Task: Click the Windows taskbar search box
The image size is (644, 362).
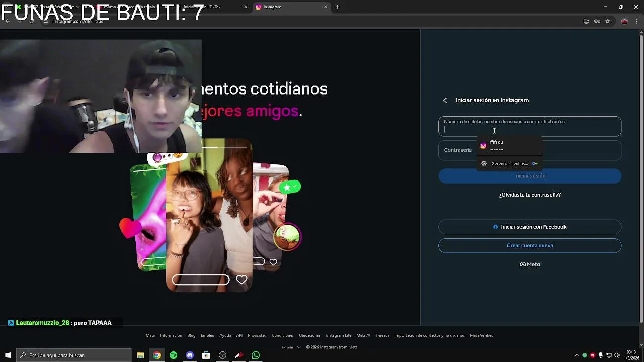Action: click(x=74, y=355)
